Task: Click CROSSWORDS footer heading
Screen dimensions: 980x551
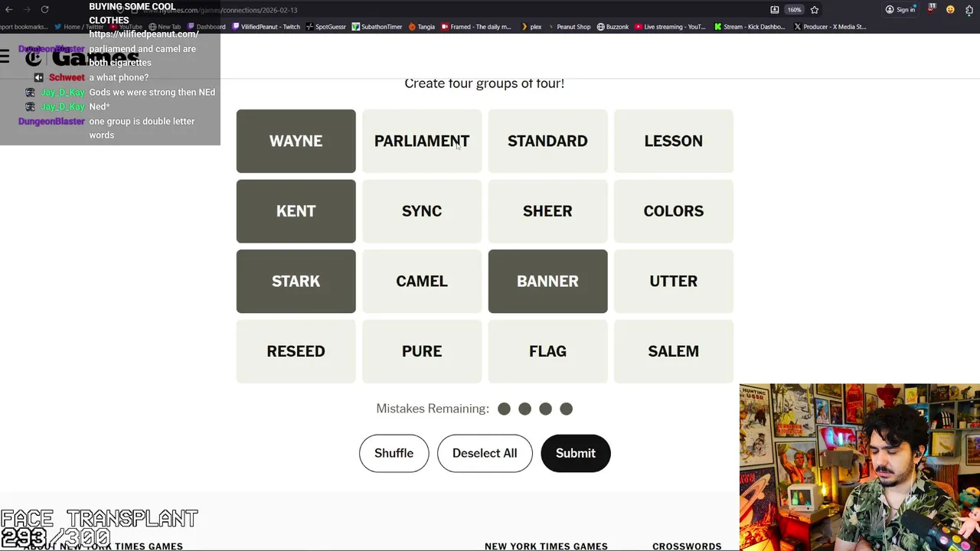Action: pyautogui.click(x=687, y=546)
